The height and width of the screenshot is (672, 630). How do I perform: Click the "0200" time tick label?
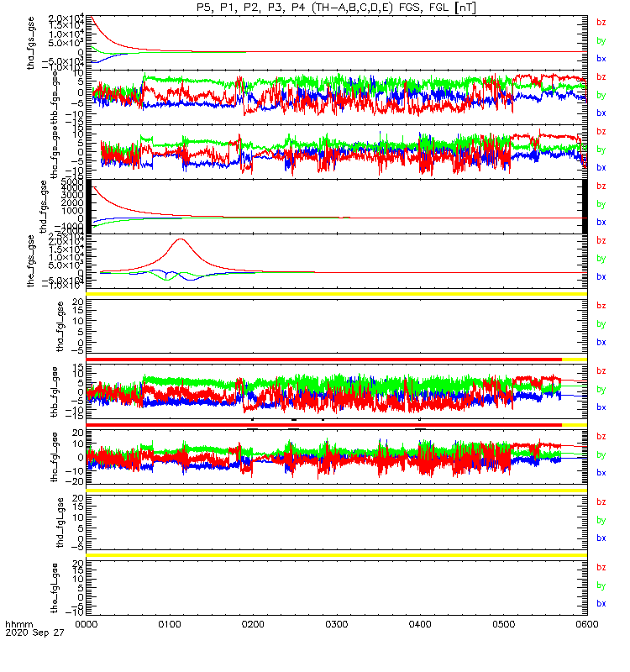coord(253,624)
